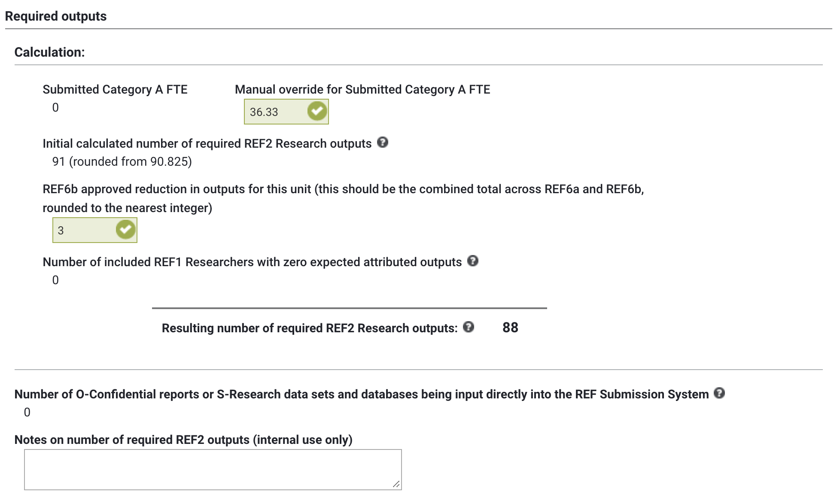Click the Required outputs section heading

pos(56,16)
